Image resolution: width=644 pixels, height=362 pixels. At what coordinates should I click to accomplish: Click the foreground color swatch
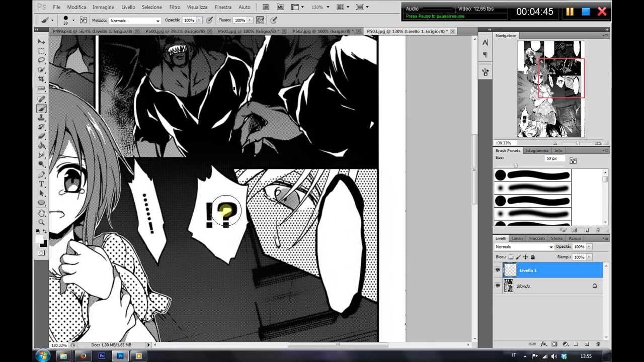pos(40,239)
